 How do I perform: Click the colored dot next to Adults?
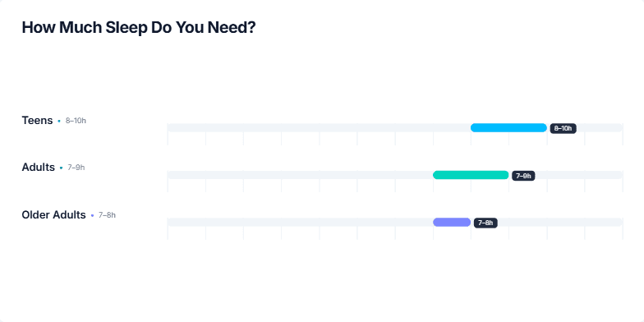[61, 168]
